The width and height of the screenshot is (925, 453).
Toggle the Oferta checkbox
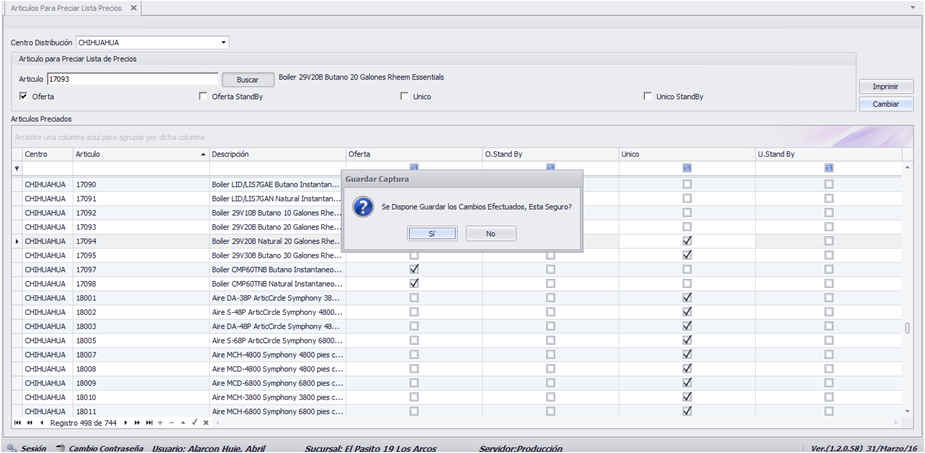(24, 96)
